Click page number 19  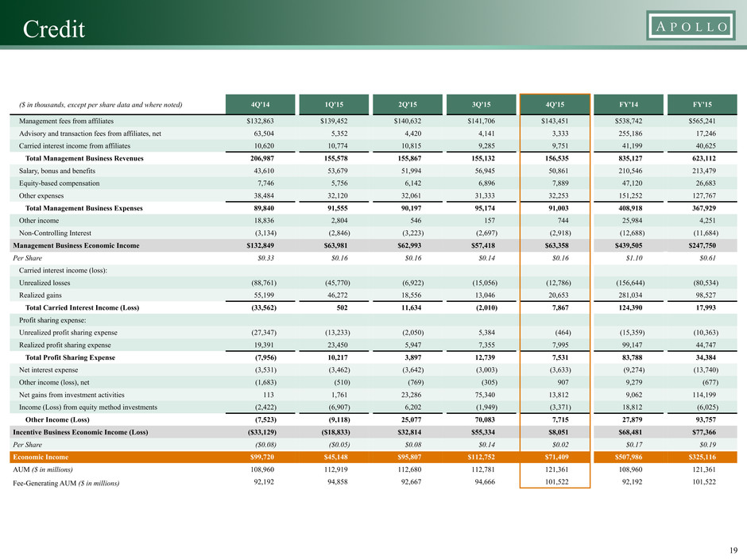[x=733, y=550]
